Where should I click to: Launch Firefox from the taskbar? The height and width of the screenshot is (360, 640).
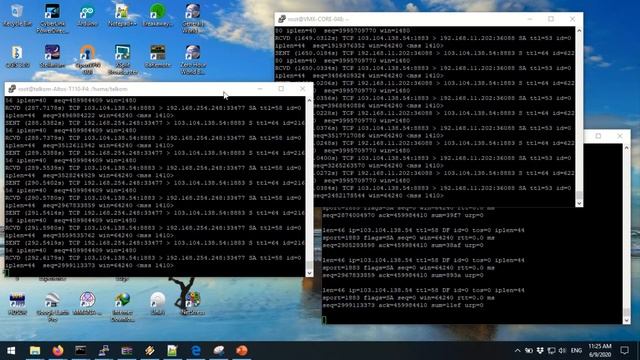click(x=58, y=351)
